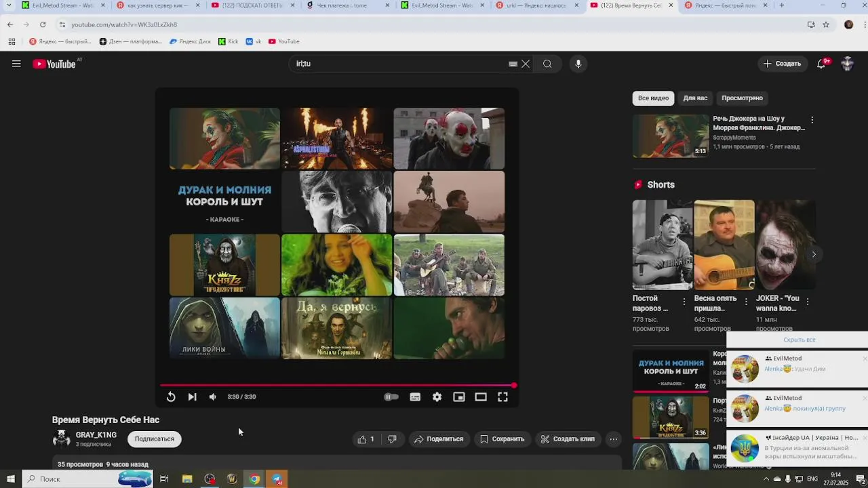Open Kick bookmark
This screenshot has width=868, height=488.
[x=229, y=41]
